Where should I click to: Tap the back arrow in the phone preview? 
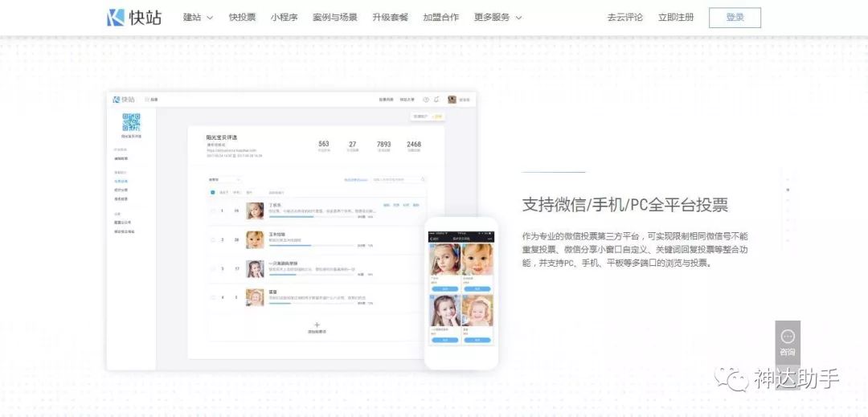tap(432, 239)
